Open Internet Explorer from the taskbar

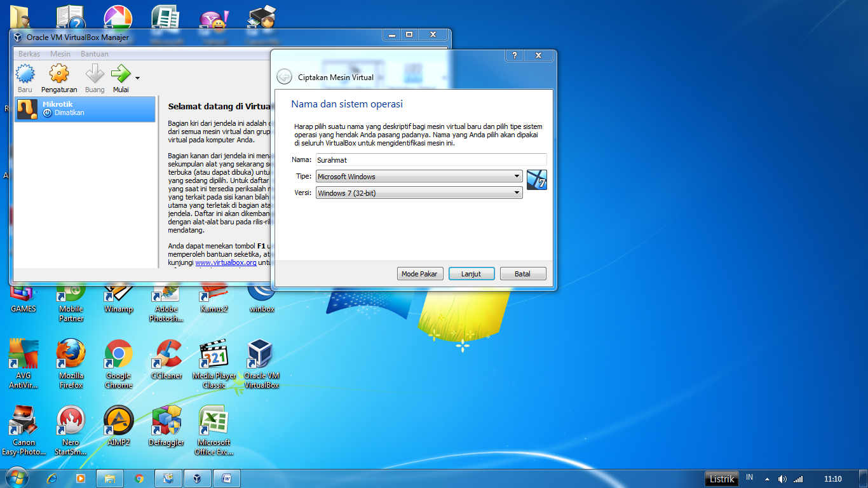(x=53, y=478)
